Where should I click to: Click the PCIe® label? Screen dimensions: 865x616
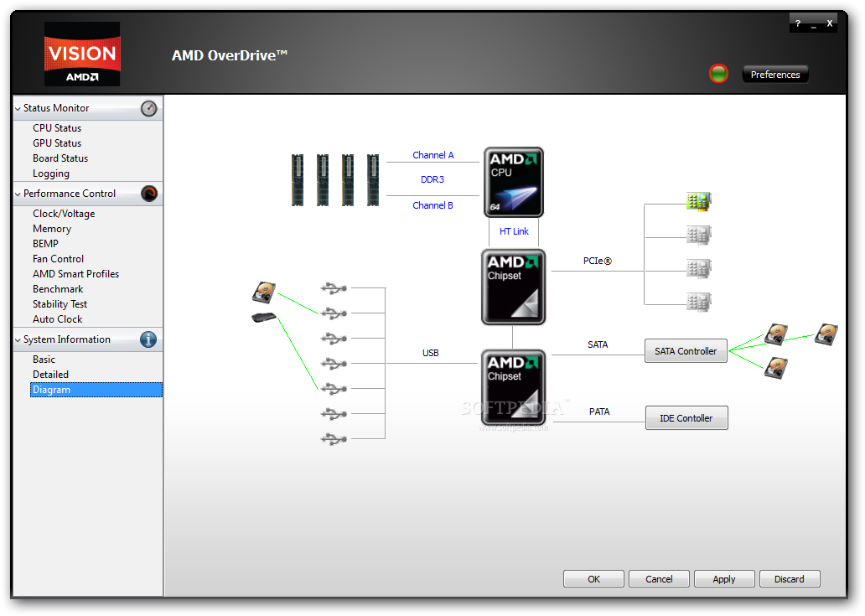pyautogui.click(x=598, y=261)
